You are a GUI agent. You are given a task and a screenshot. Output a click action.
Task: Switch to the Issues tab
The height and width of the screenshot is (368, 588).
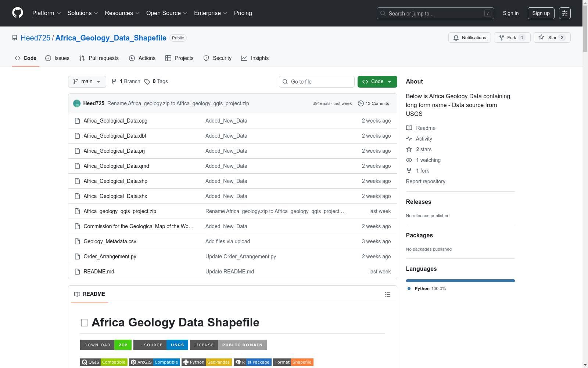pyautogui.click(x=57, y=58)
